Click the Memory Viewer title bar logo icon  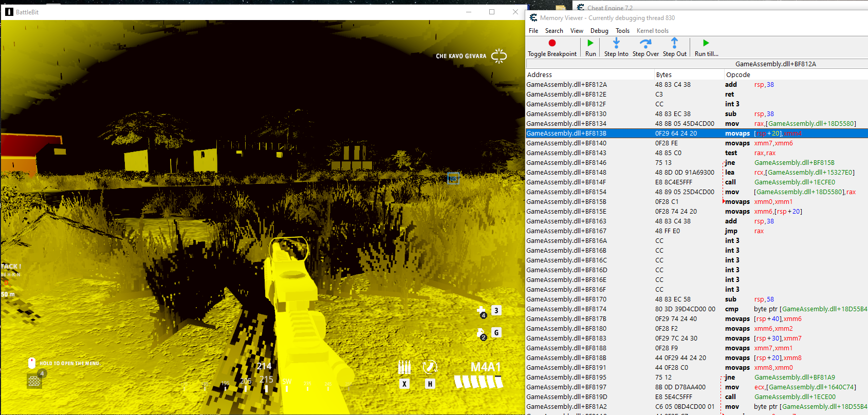(x=533, y=18)
